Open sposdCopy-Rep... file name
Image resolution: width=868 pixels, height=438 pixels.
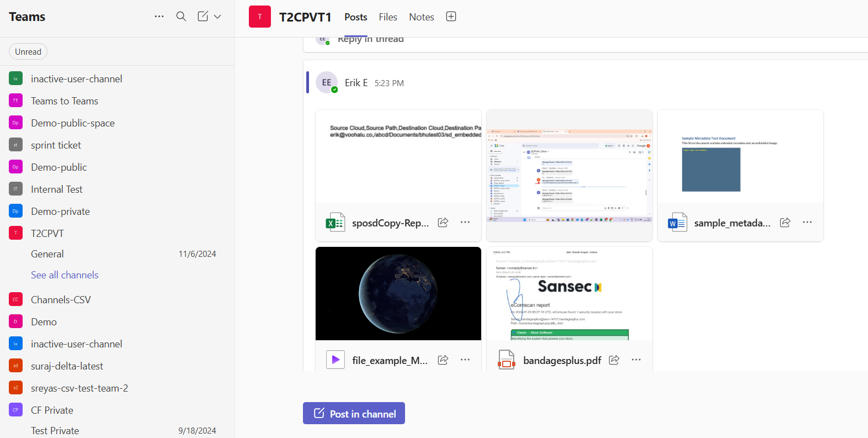click(x=391, y=223)
